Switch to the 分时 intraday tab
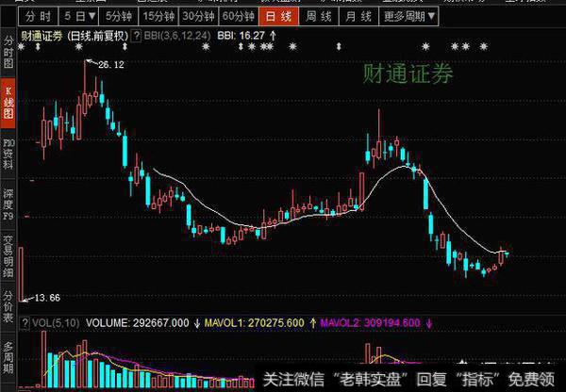This screenshot has height=392, width=566. (x=39, y=16)
